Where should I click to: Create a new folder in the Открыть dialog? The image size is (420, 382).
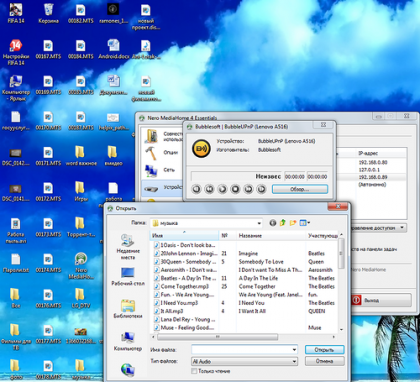(293, 223)
